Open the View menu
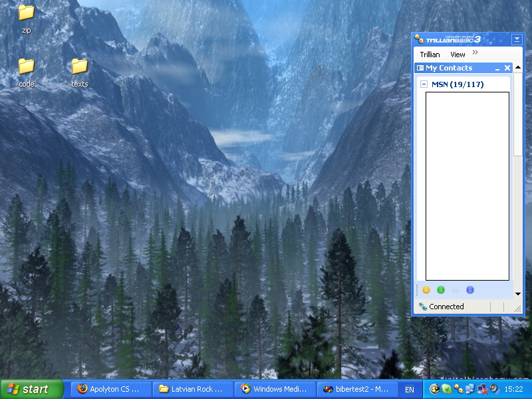This screenshot has width=532, height=399. pyautogui.click(x=458, y=55)
